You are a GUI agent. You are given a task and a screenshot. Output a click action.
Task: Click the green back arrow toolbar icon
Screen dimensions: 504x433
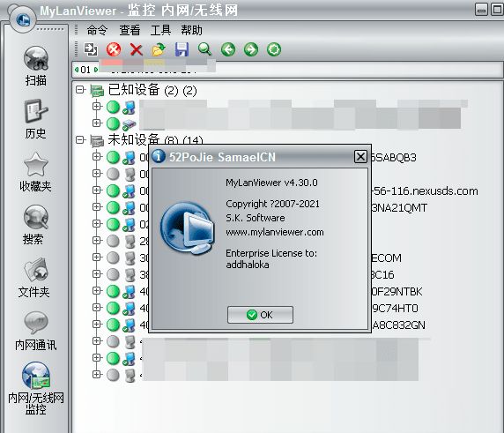point(228,49)
